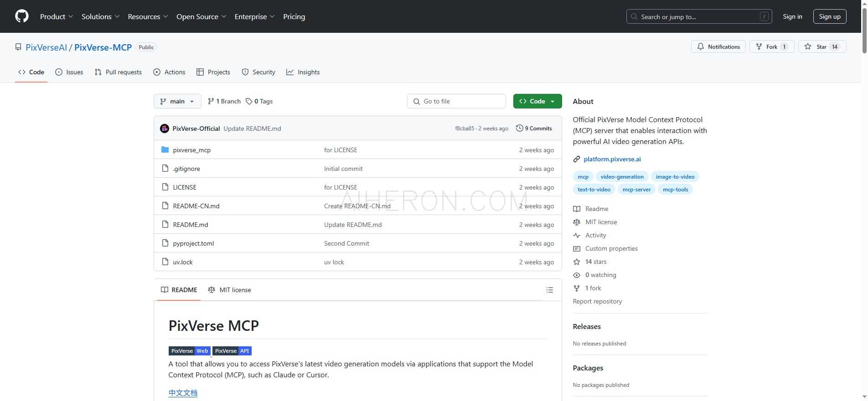Click Report repository link
The width and height of the screenshot is (868, 401).
(x=597, y=301)
